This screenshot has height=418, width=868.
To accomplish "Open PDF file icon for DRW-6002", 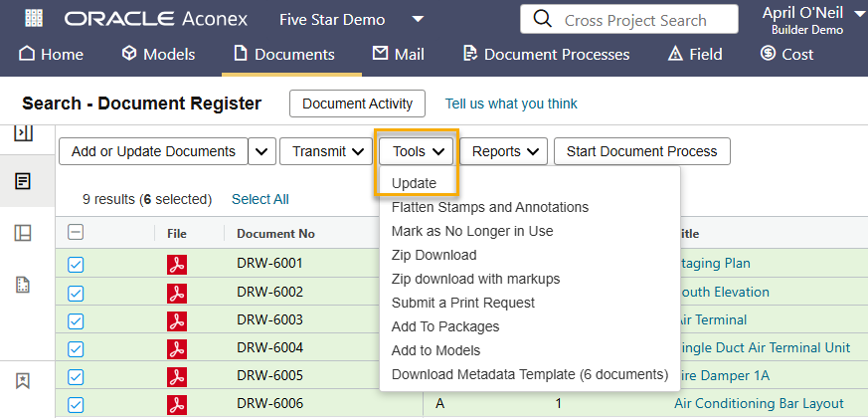I will (177, 293).
